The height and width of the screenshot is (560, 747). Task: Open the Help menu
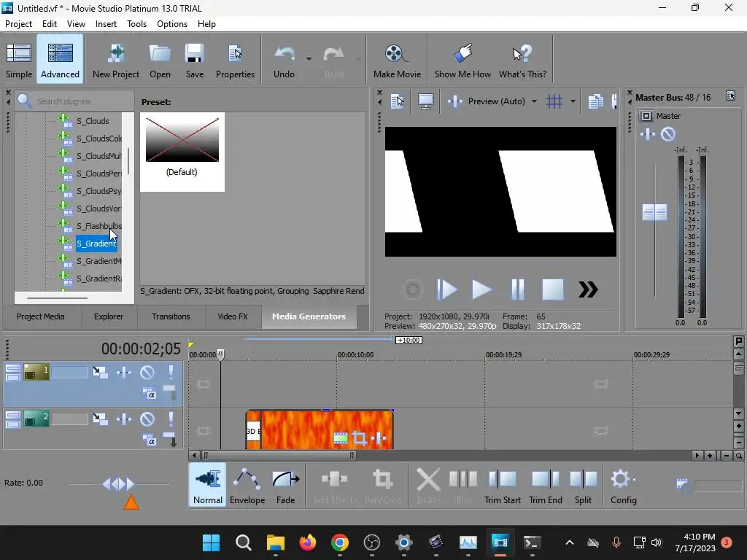[x=206, y=24]
